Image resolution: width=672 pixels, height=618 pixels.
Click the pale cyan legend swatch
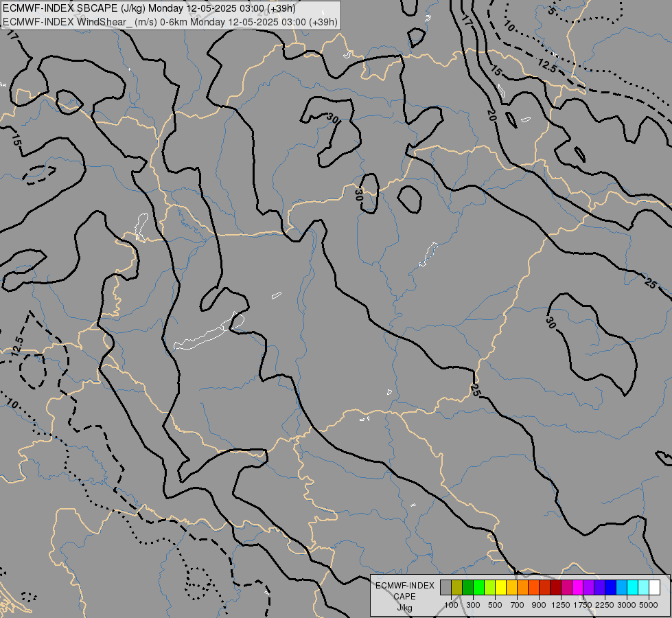[x=644, y=587]
